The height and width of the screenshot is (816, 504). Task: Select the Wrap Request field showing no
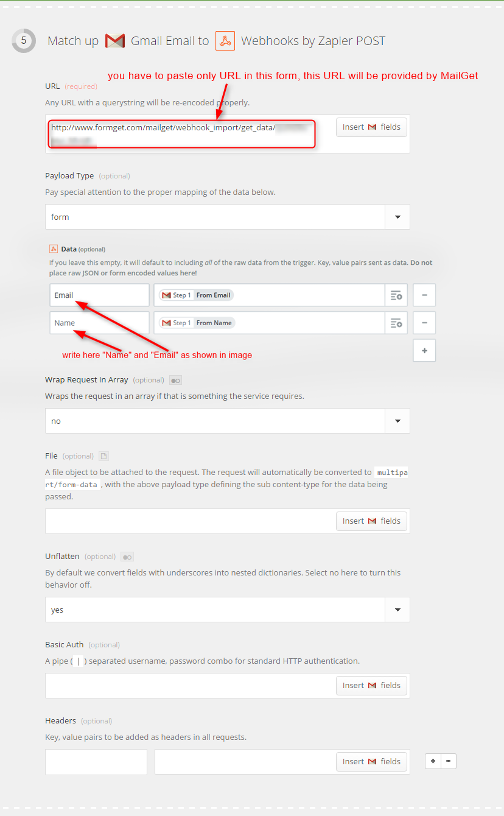[215, 421]
